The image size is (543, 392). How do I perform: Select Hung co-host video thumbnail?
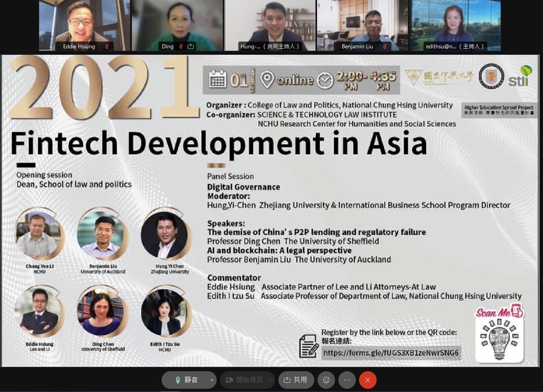(x=270, y=25)
